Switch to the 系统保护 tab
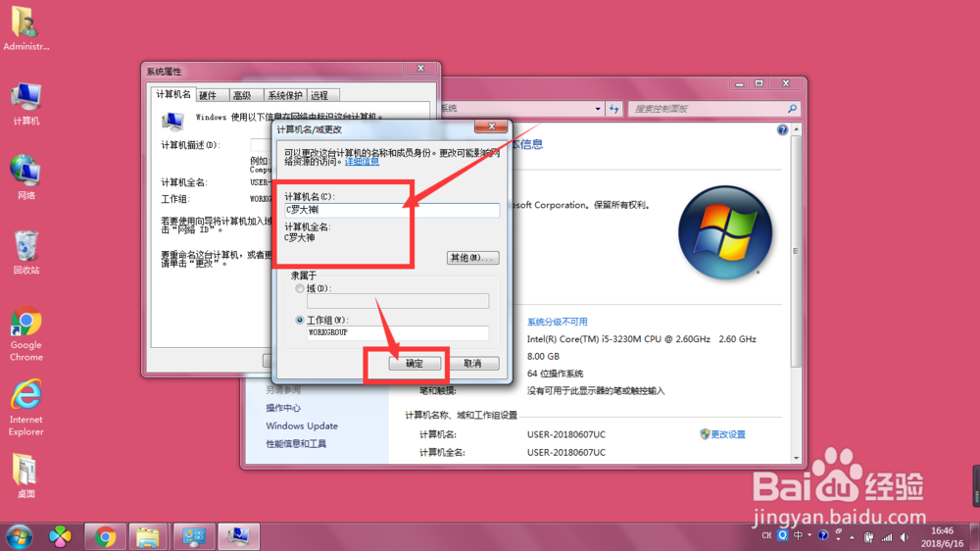Viewport: 980px width, 551px height. [284, 96]
